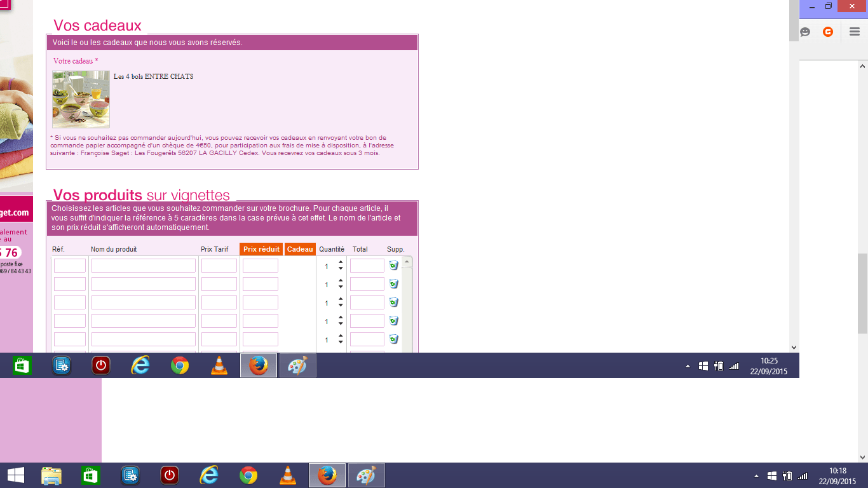Screen dimensions: 868x488
Task: Click the Les 4 bols ENTRE CHATS label
Action: (x=153, y=76)
